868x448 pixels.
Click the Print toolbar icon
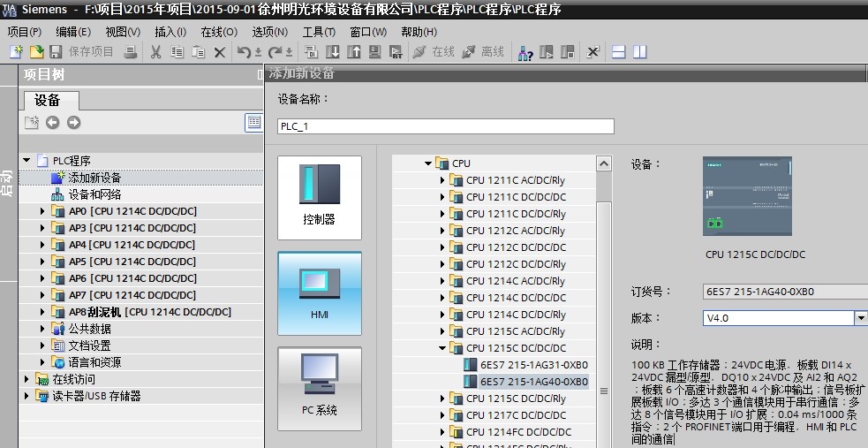[130, 52]
